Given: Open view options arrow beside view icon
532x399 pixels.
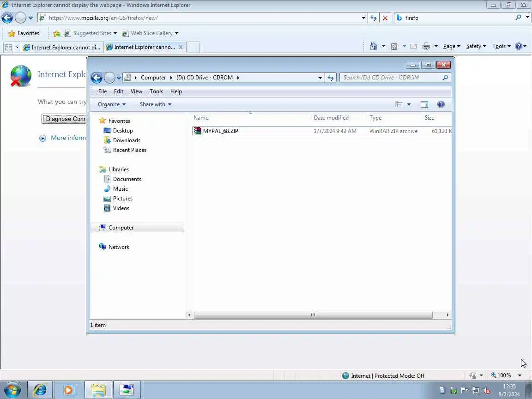Looking at the screenshot, I should click(409, 104).
